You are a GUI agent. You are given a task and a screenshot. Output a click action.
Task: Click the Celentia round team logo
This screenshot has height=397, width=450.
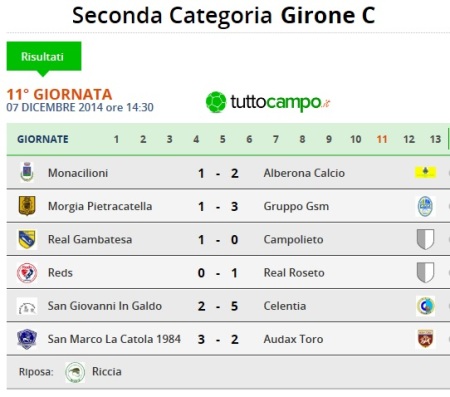[x=426, y=306]
